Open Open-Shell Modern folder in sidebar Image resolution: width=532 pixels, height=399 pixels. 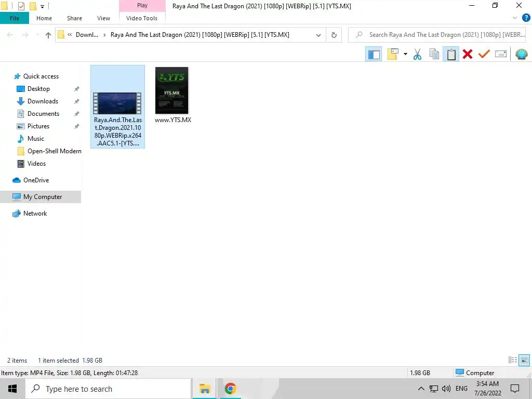[54, 151]
